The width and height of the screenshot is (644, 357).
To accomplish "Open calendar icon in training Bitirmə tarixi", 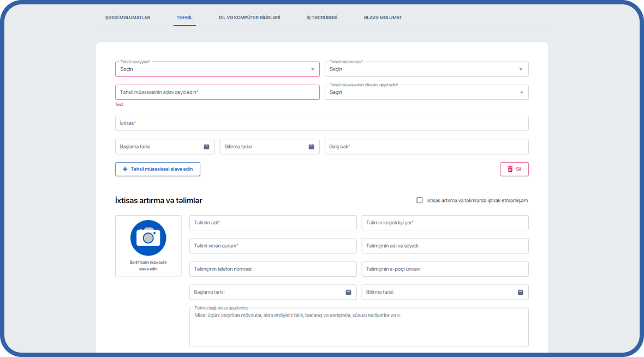I will (520, 292).
